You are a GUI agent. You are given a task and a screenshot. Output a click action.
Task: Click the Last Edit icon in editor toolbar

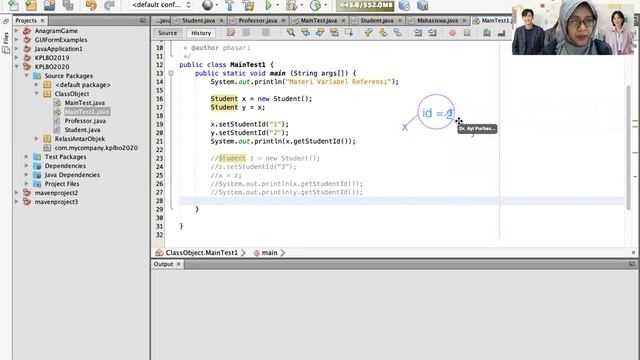231,33
